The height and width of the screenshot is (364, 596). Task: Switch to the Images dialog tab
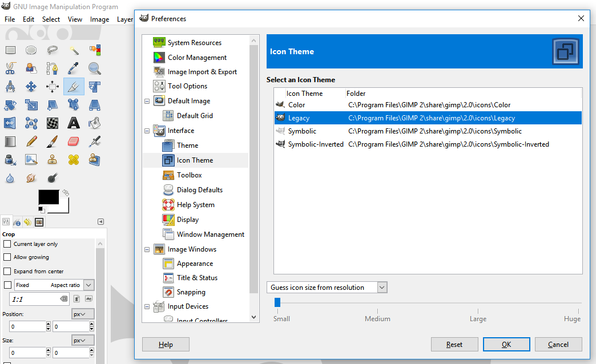click(39, 222)
